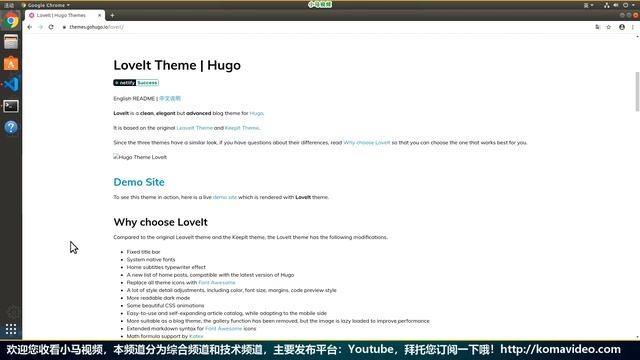Click the address bar URL field
Image resolution: width=640 pixels, height=360 pixels.
click(x=327, y=27)
